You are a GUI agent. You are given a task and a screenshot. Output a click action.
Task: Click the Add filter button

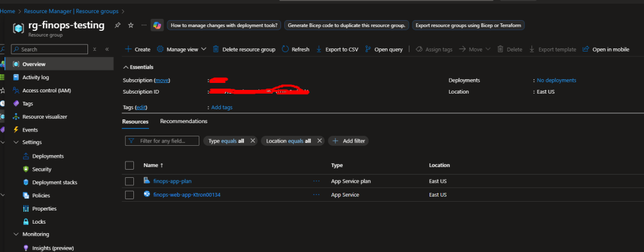point(348,141)
